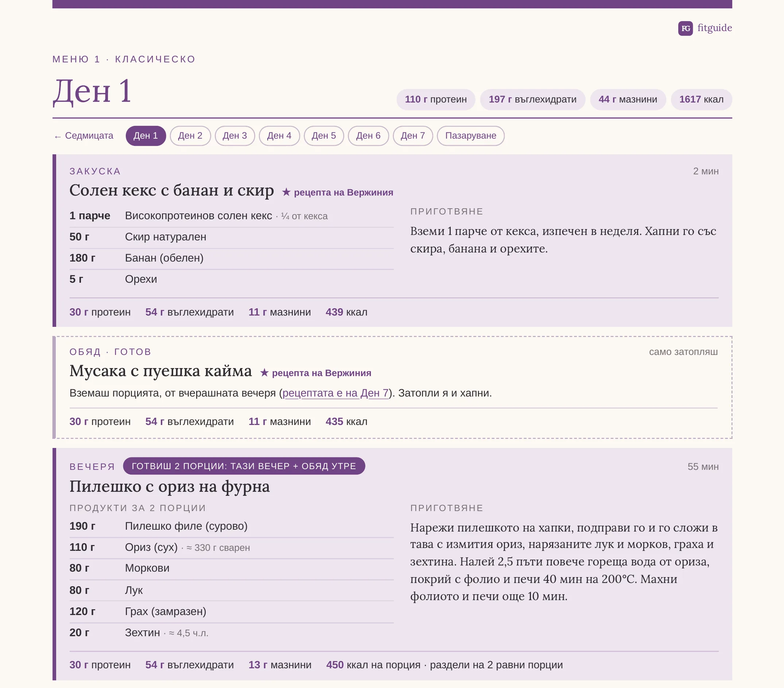The image size is (784, 688).
Task: Open the рецептата е на Ден 7 link
Action: pyautogui.click(x=335, y=393)
